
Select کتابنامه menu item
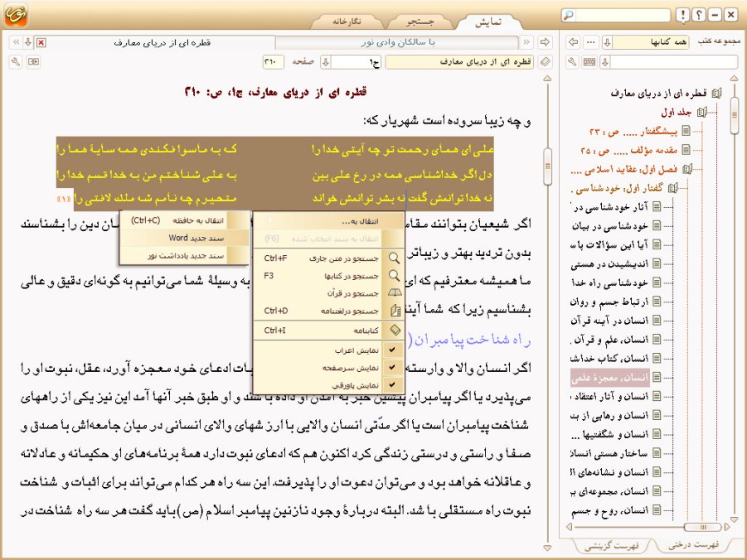point(328,330)
